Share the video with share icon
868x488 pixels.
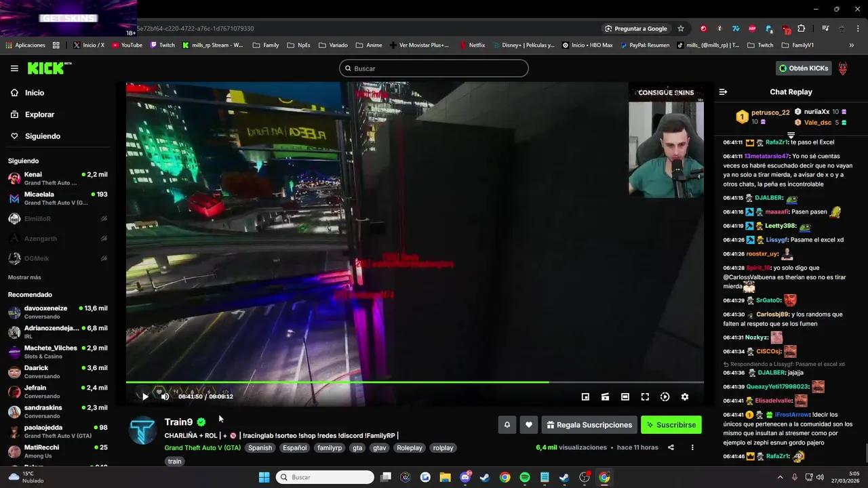[671, 447]
